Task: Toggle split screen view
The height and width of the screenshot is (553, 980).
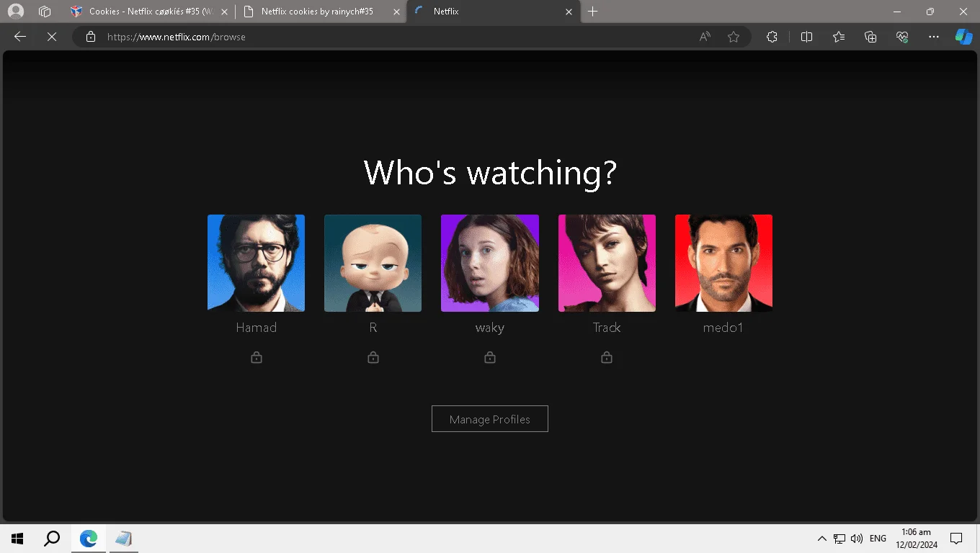Action: pos(807,37)
